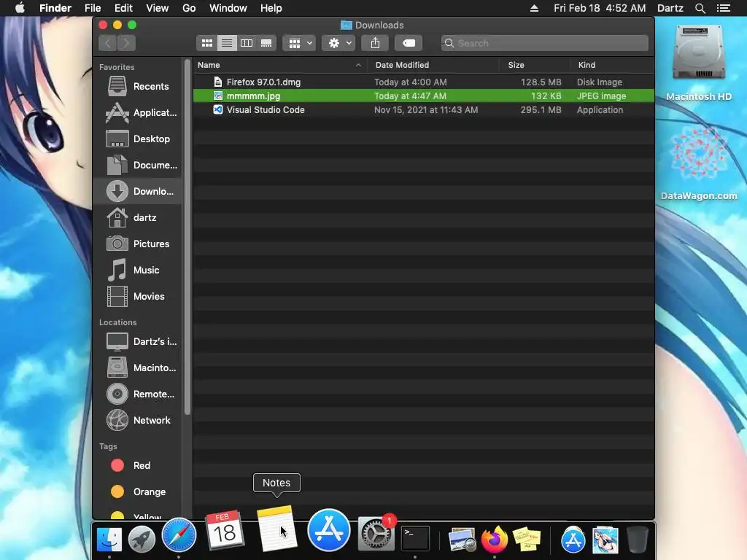Open the View menu
Image resolution: width=747 pixels, height=560 pixels.
coord(158,8)
